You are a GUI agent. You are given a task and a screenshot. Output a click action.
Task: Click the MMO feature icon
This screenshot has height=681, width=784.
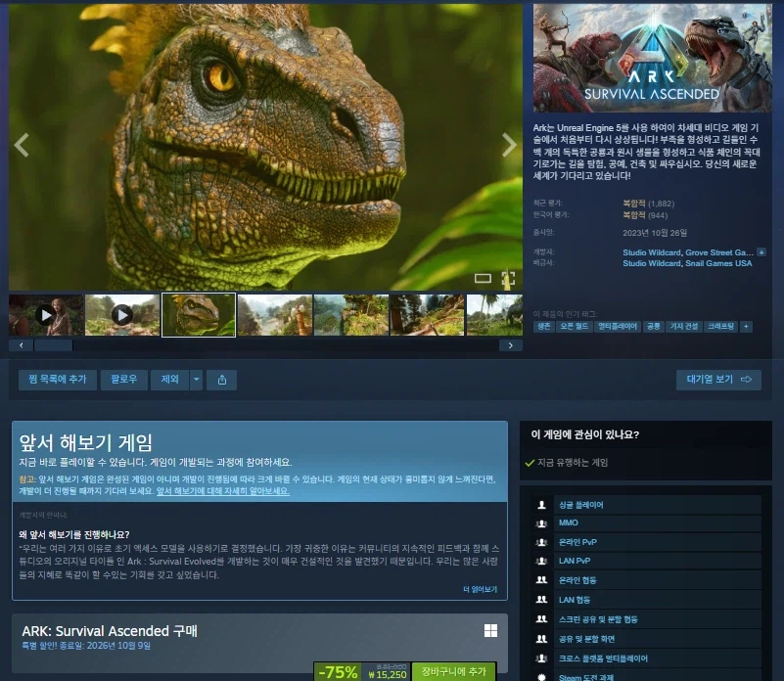pyautogui.click(x=541, y=523)
